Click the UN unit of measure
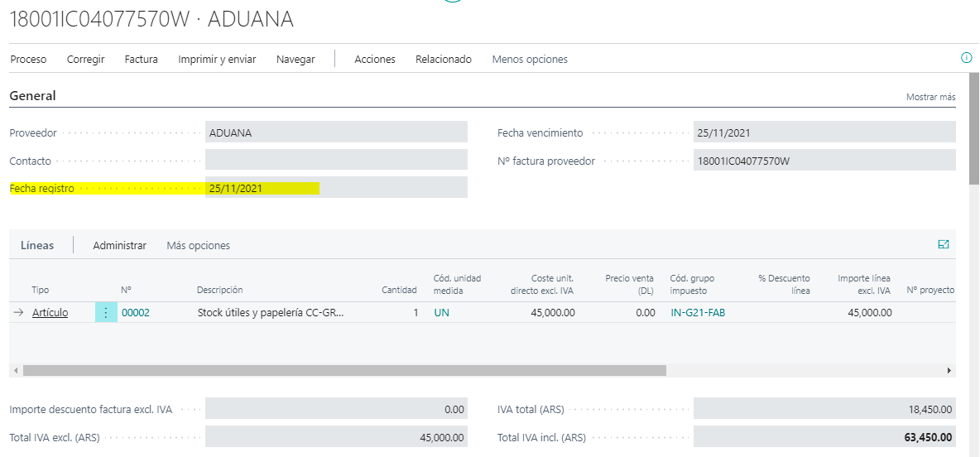 (441, 313)
